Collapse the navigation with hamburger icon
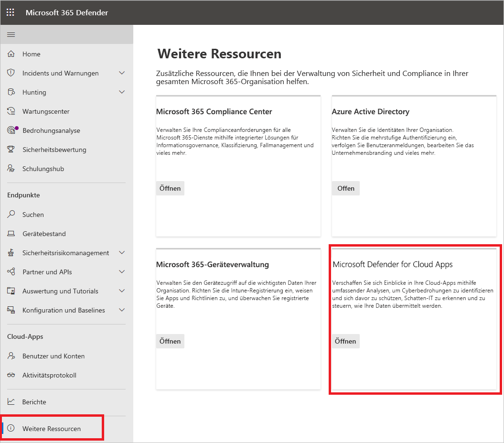This screenshot has height=443, width=504. click(11, 34)
